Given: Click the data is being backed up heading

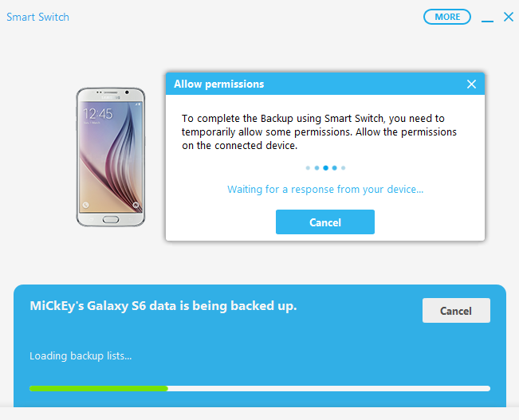Looking at the screenshot, I should 163,306.
